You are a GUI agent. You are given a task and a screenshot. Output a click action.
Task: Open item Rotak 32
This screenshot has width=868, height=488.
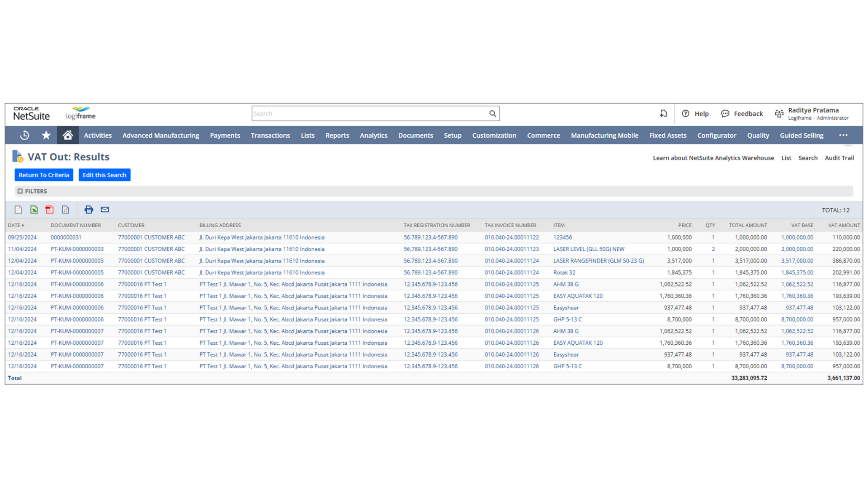(x=564, y=272)
